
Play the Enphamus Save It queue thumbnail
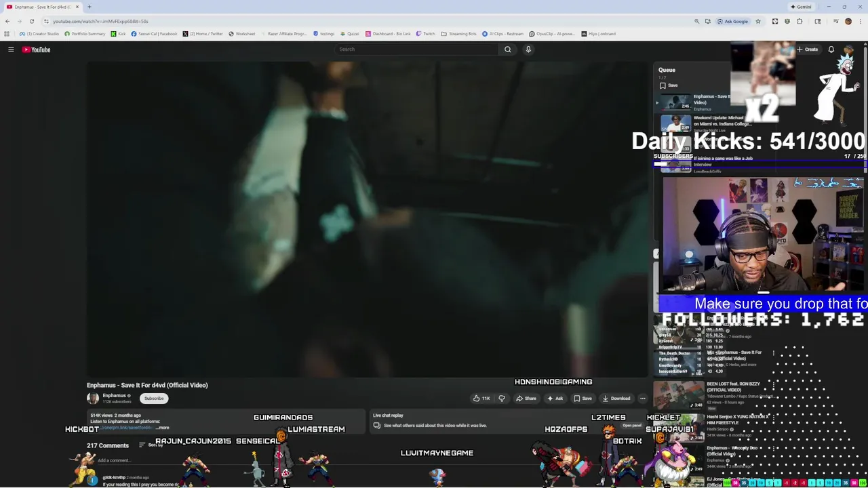click(x=676, y=103)
